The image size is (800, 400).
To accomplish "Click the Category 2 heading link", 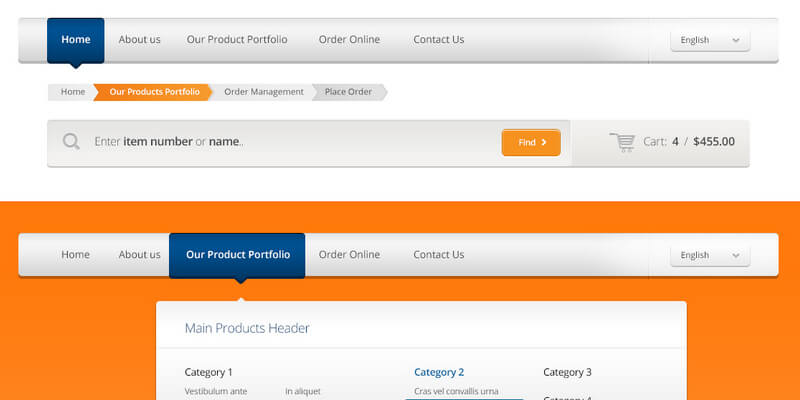I will tap(439, 372).
